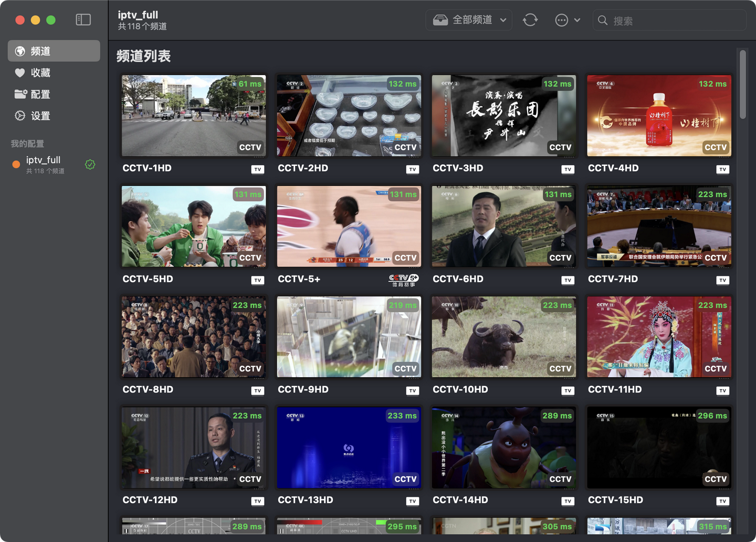Click the 296 ms latency badge on CCTV-15HD
Viewport: 756px width, 542px height.
(x=712, y=416)
